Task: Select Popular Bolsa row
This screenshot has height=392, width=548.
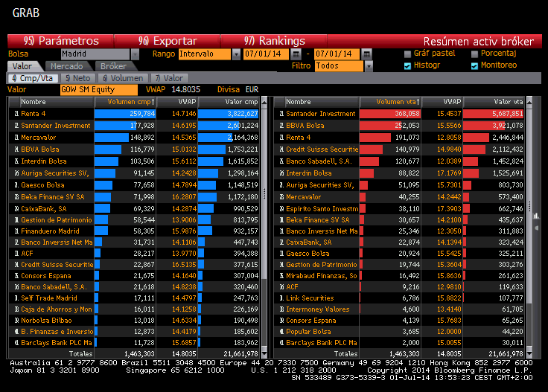Action: pos(399,332)
